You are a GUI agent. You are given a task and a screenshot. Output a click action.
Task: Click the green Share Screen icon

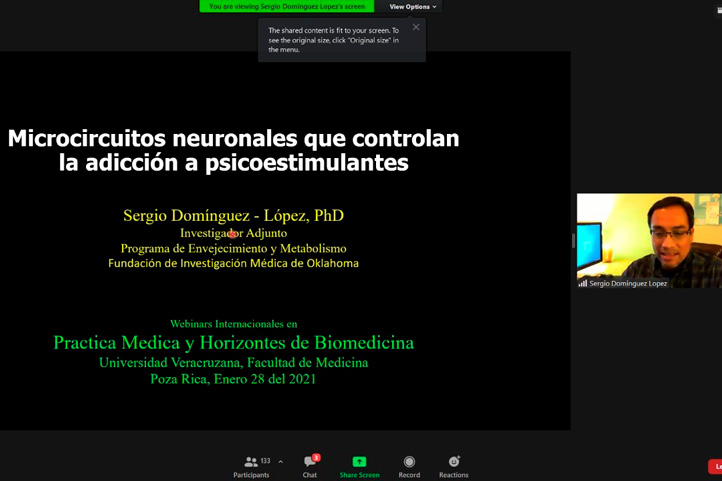[x=359, y=462]
